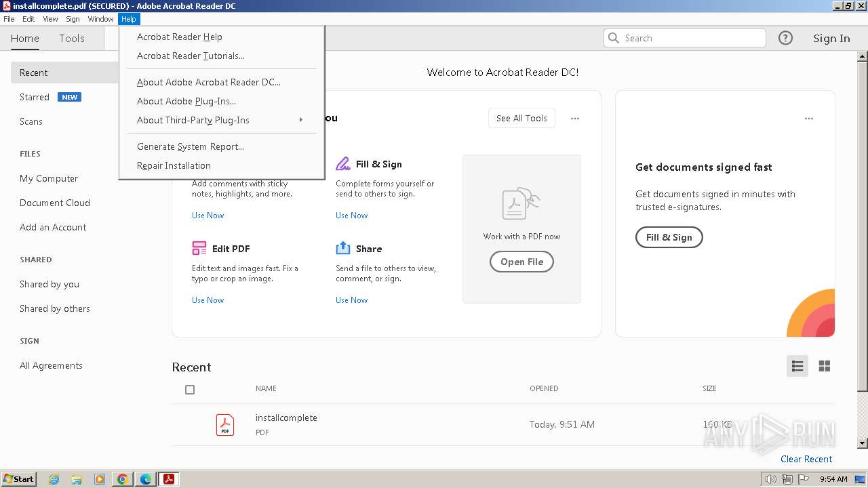The image size is (868, 488).
Task: Sort recent files by OPENED column
Action: (x=544, y=388)
